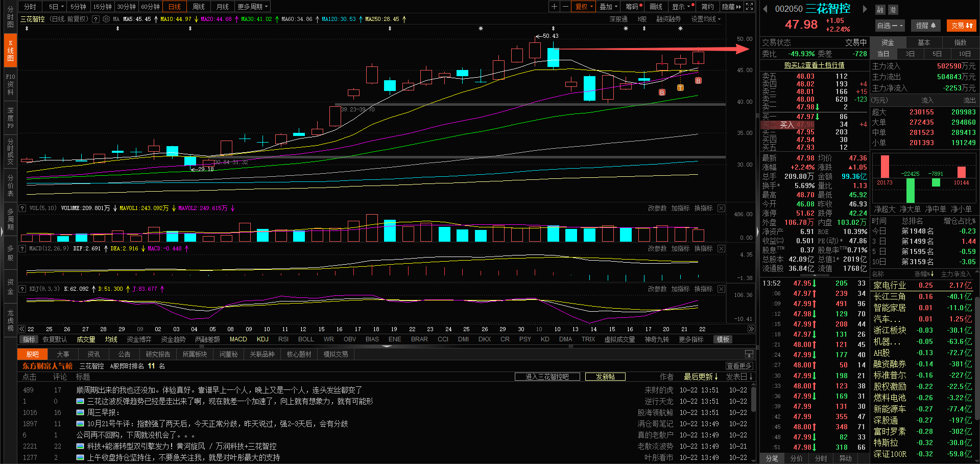Click the 融 margin trading badge
The height and width of the screenshot is (464, 980).
coord(880,10)
